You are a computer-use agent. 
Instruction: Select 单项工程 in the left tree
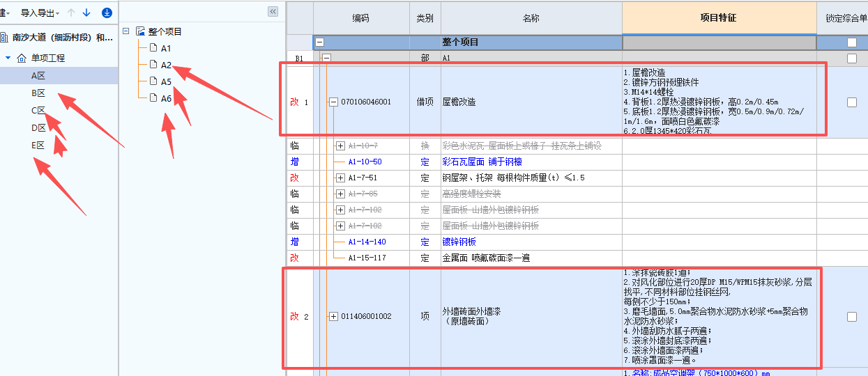(48, 58)
